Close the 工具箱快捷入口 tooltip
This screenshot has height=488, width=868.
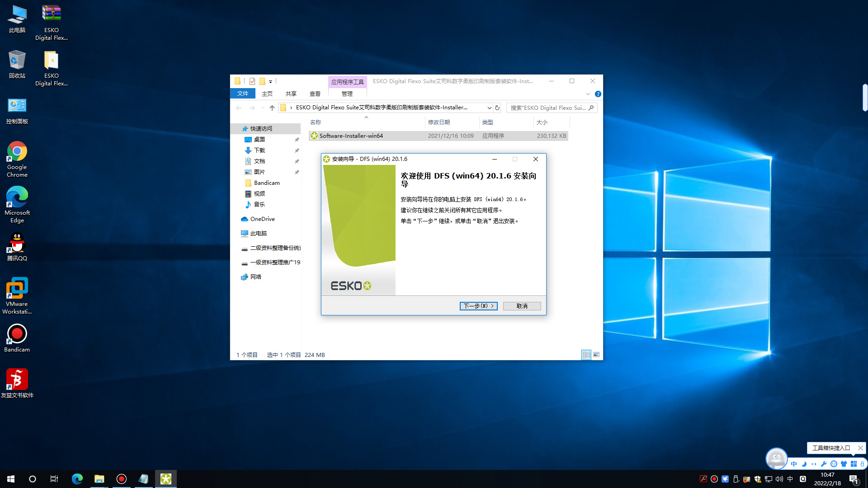point(860,448)
